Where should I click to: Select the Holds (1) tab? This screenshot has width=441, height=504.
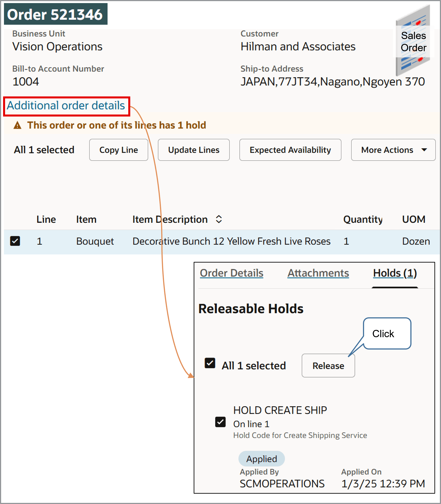[394, 273]
